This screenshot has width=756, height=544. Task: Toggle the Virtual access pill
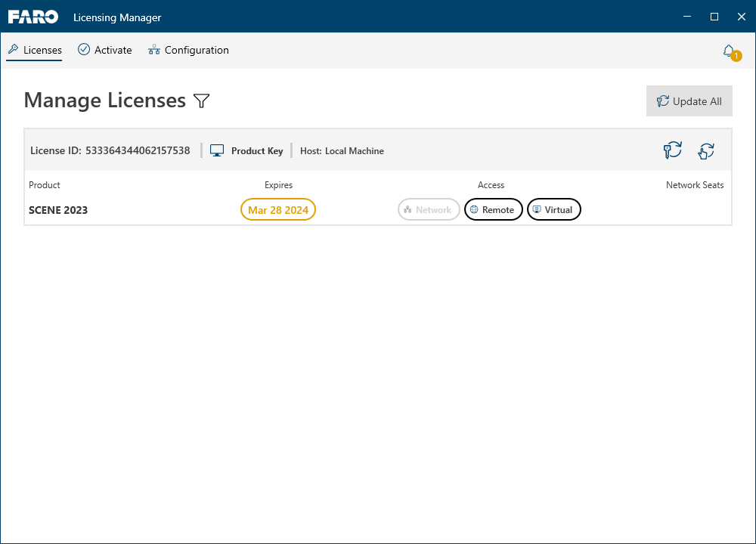tap(553, 209)
